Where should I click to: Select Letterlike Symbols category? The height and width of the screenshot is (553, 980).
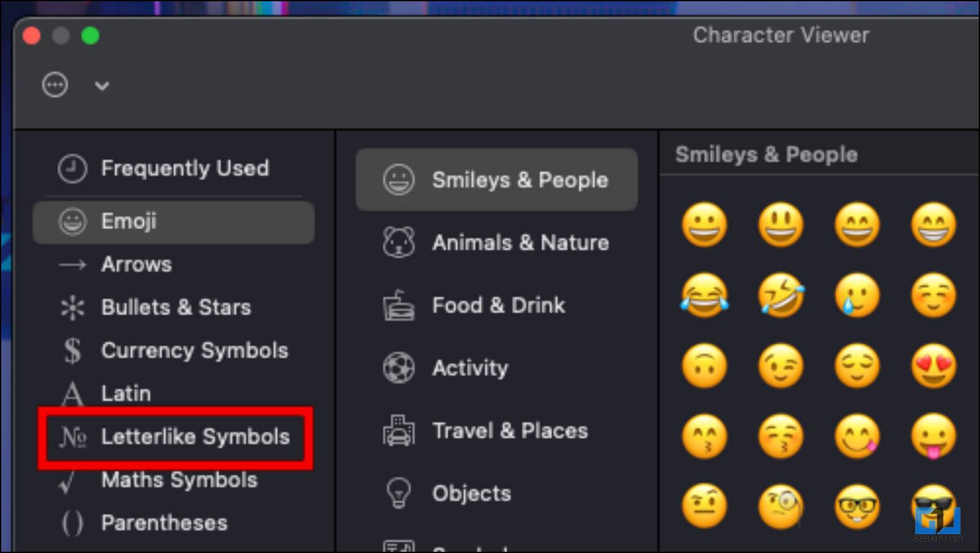pyautogui.click(x=174, y=437)
